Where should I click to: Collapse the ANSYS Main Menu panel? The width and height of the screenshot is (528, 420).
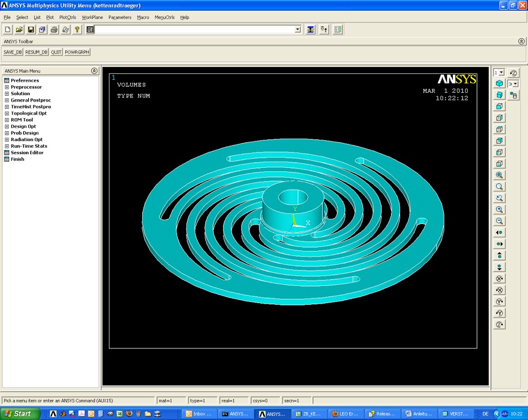pos(94,70)
